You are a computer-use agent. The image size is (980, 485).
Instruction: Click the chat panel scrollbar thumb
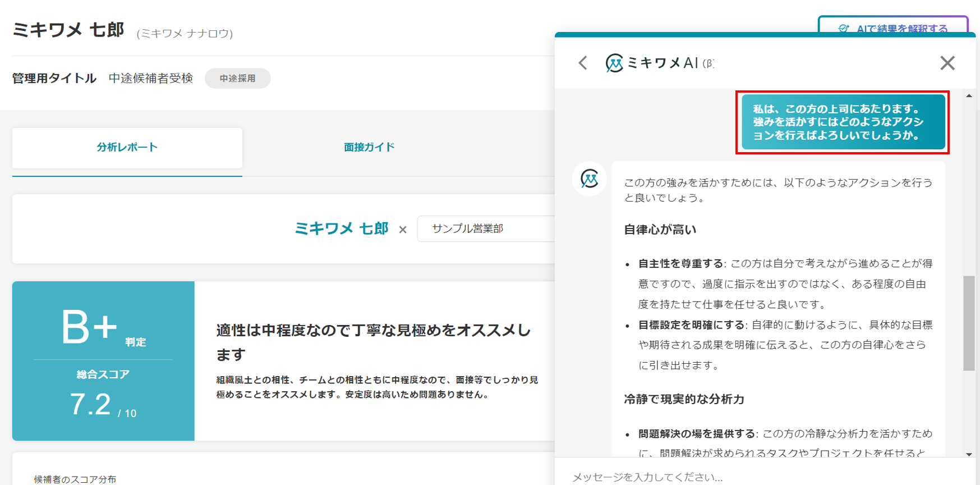point(969,323)
